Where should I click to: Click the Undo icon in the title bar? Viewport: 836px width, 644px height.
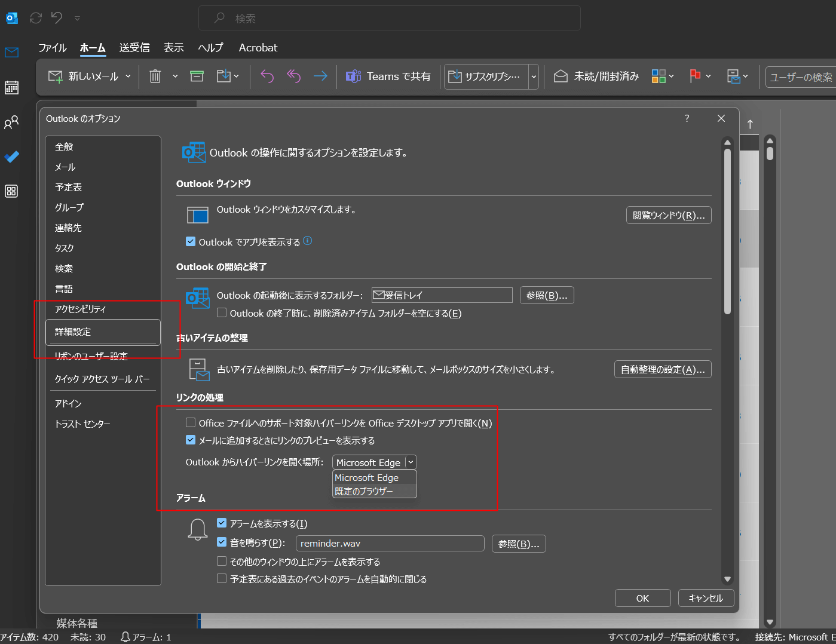(x=57, y=18)
